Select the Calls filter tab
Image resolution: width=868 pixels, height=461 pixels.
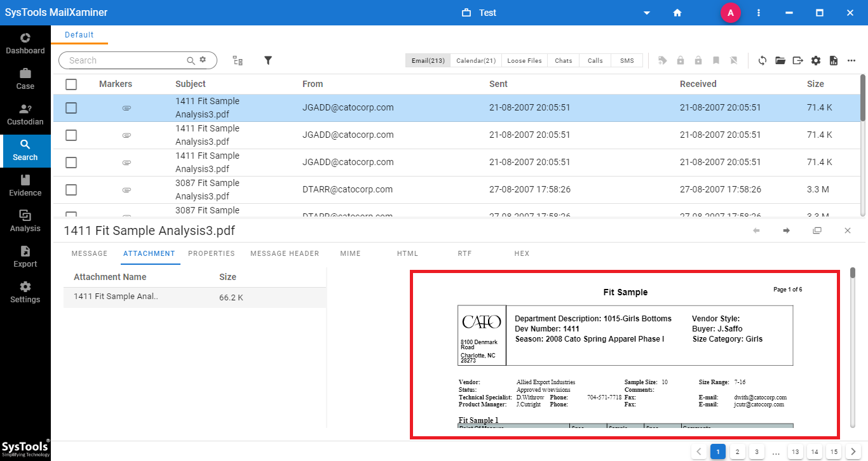coord(595,60)
